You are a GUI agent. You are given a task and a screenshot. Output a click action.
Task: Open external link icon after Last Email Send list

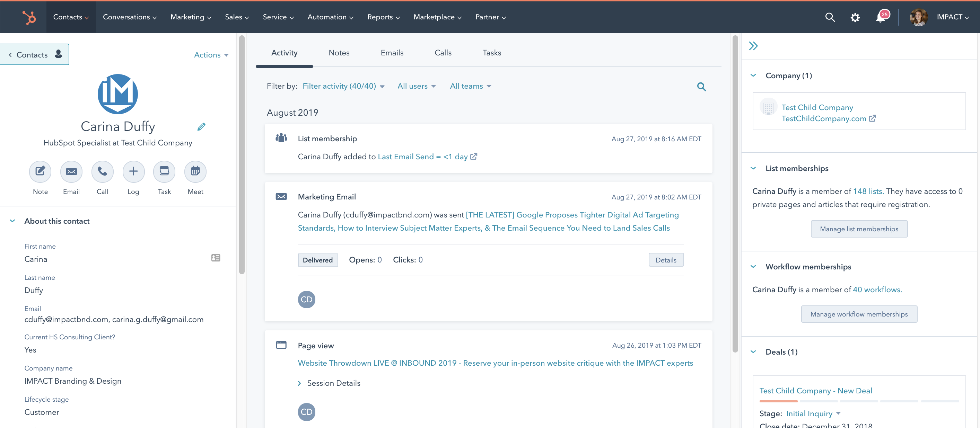474,156
